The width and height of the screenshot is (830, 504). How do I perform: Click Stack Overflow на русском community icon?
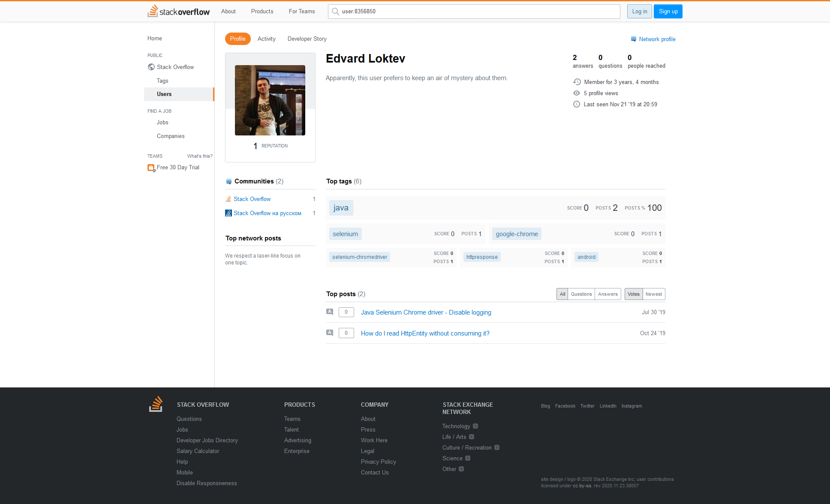coord(229,213)
